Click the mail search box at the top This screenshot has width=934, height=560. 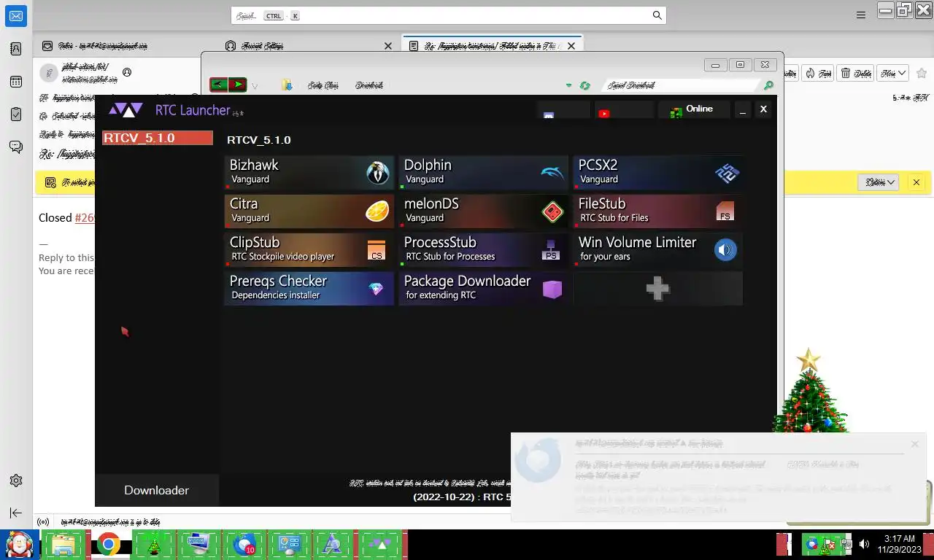coord(448,15)
